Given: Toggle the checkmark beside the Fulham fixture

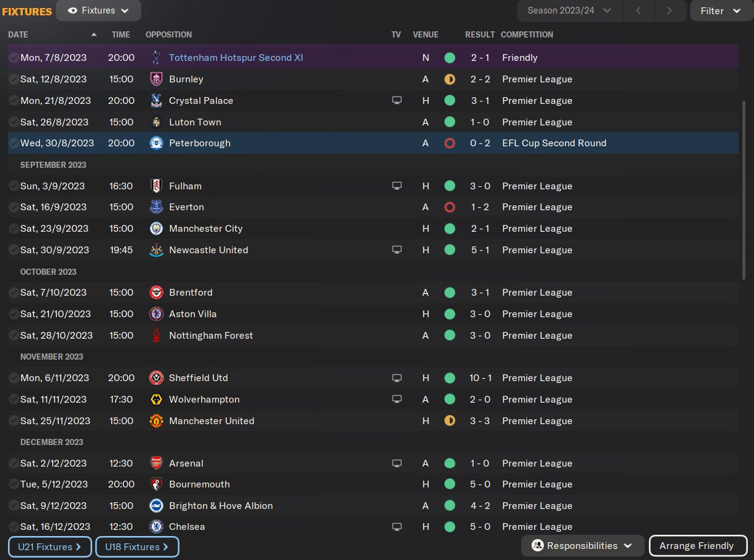Looking at the screenshot, I should 14,186.
